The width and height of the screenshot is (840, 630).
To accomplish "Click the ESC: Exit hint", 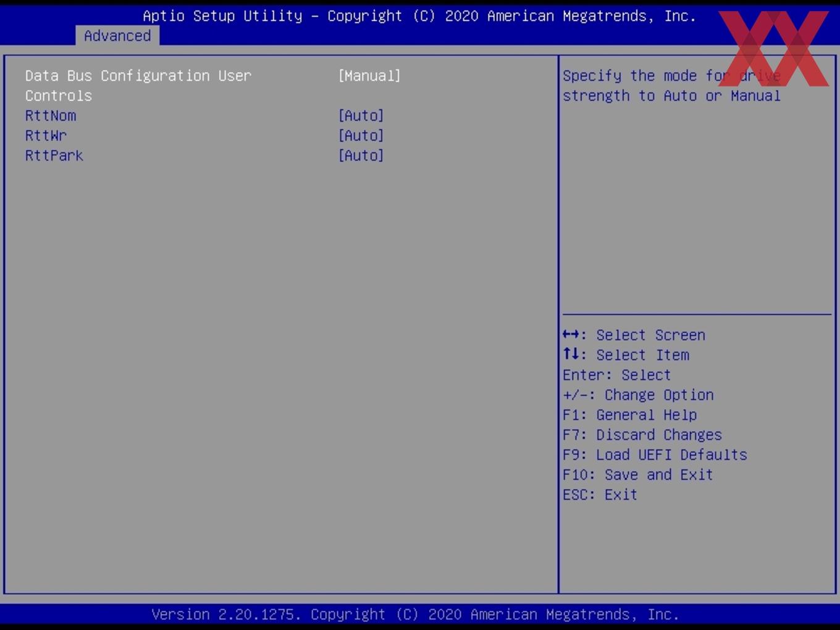I will (x=600, y=495).
